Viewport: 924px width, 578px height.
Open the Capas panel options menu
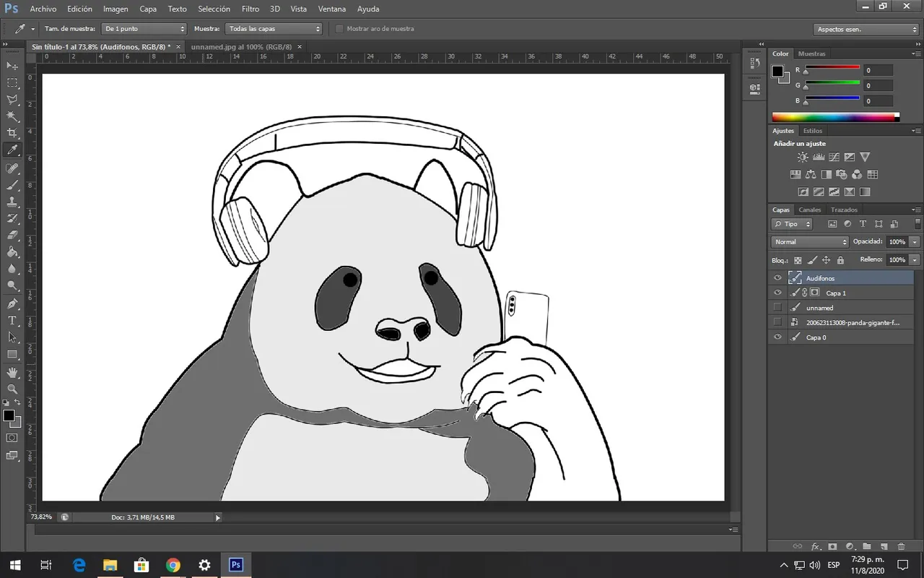[916, 210]
